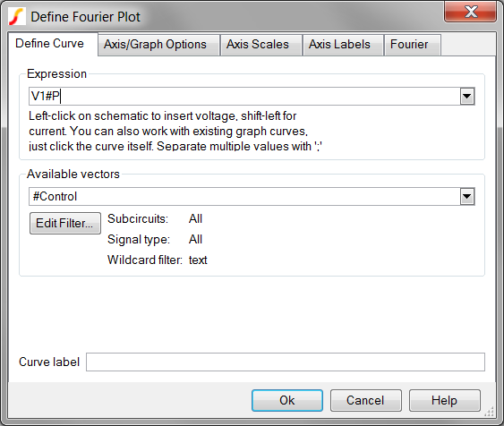This screenshot has height=426, width=504.
Task: Confirm with the Ok button
Action: (287, 401)
